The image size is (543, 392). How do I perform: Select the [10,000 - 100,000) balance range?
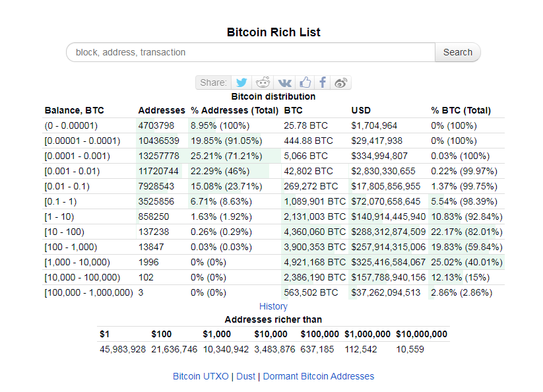[82, 278]
